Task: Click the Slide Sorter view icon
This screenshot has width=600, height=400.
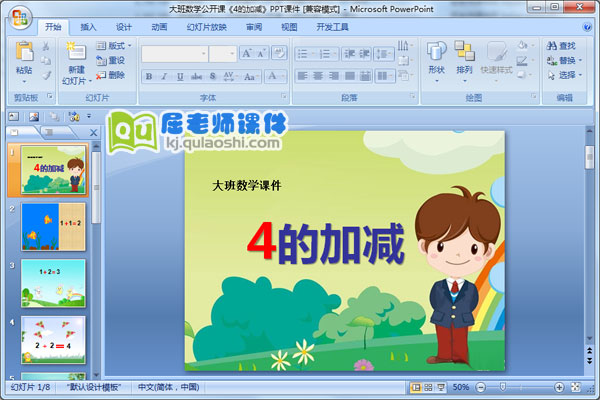Action: pos(429,387)
